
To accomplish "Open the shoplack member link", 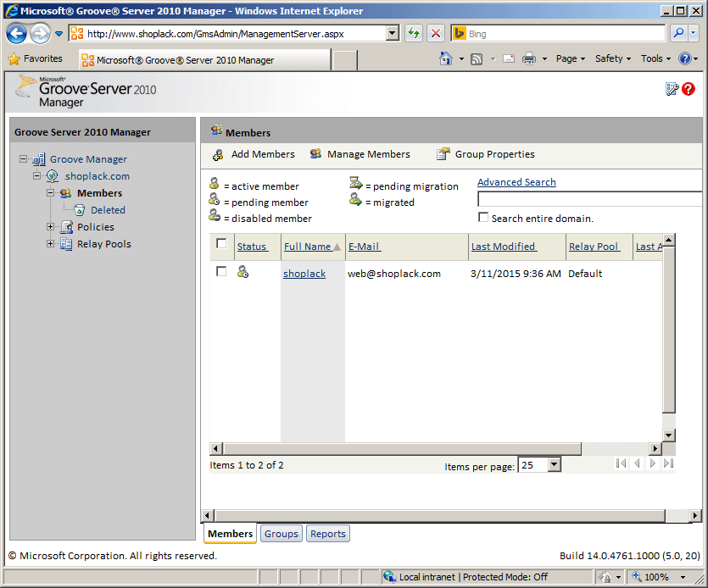I will pyautogui.click(x=304, y=274).
